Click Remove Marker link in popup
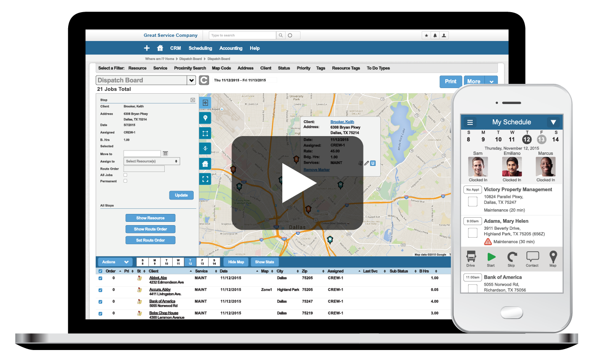The image size is (595, 364). (x=316, y=170)
